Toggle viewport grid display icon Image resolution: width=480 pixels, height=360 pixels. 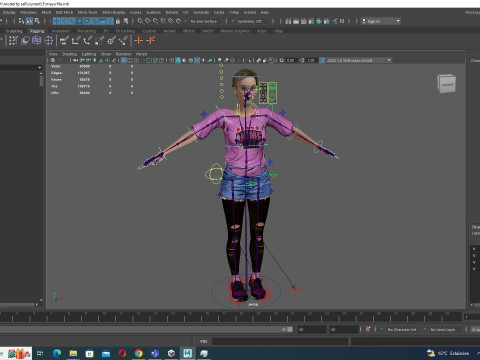124,60
